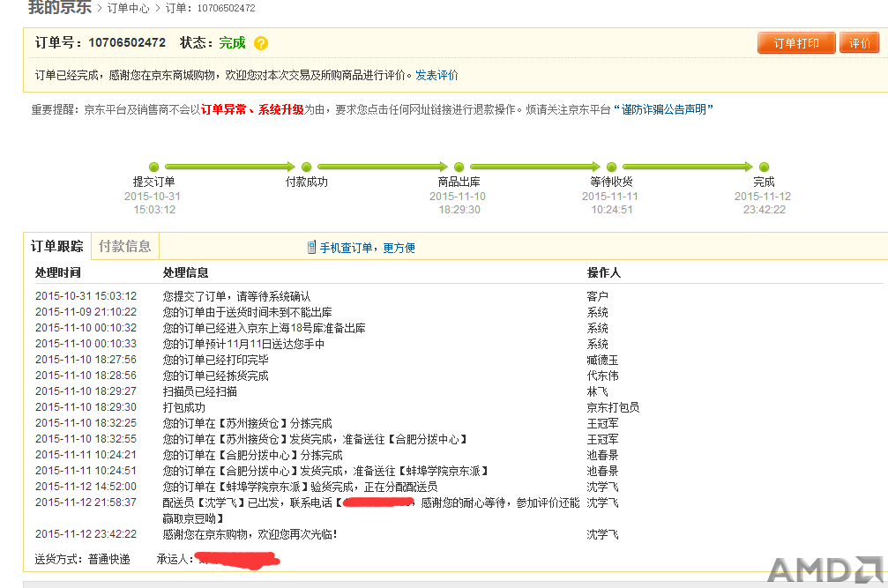The height and width of the screenshot is (588, 888).
Task: Click the 等待收货 progress step dot
Action: click(612, 167)
